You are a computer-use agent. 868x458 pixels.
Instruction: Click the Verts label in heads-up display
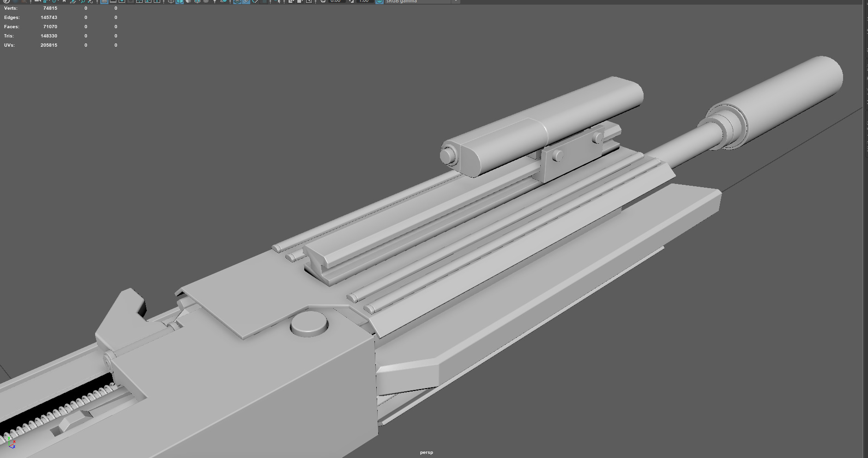pyautogui.click(x=11, y=8)
